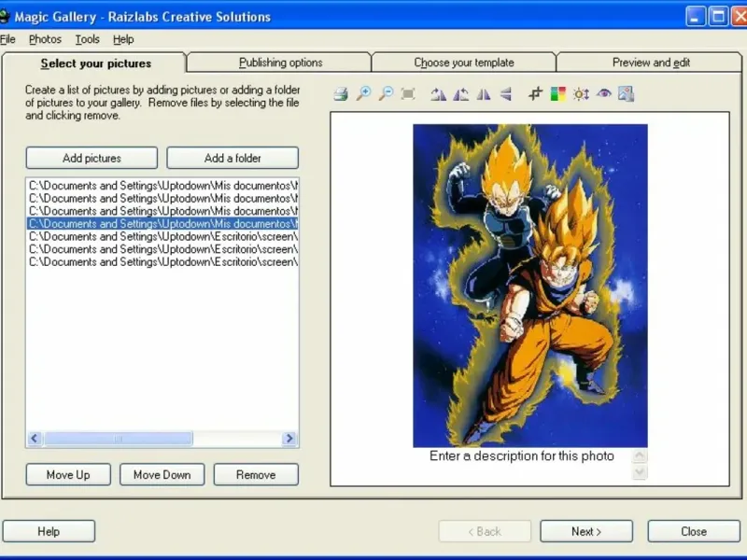Image resolution: width=747 pixels, height=560 pixels.
Task: Click the Close button at bottom
Action: pos(694,531)
